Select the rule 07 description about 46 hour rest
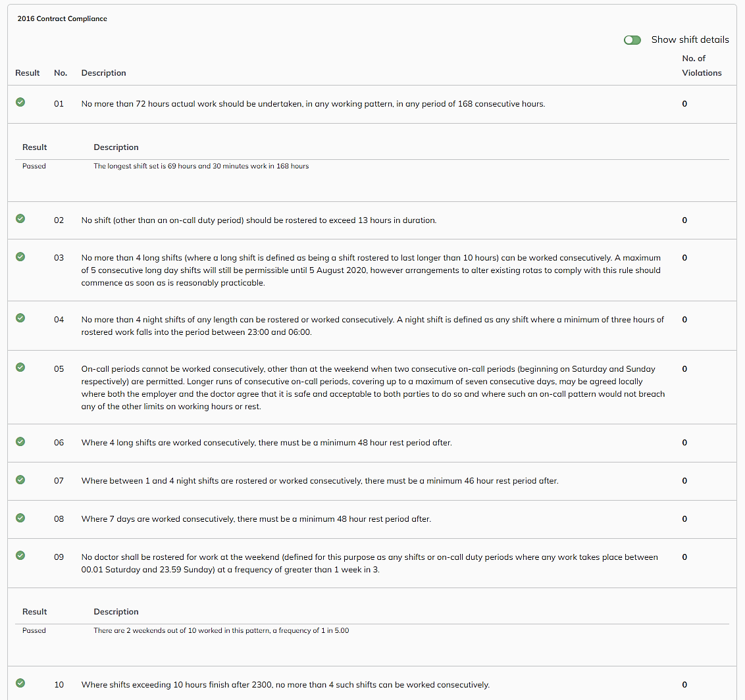 320,481
